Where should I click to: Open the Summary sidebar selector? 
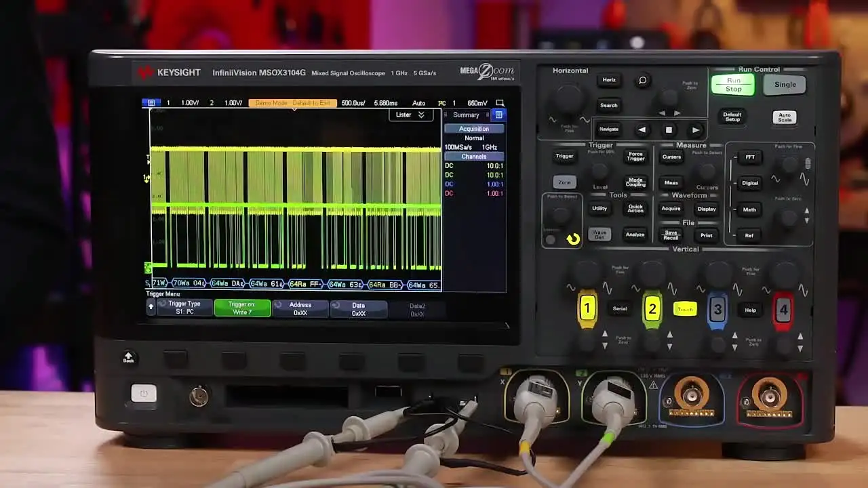click(x=466, y=115)
